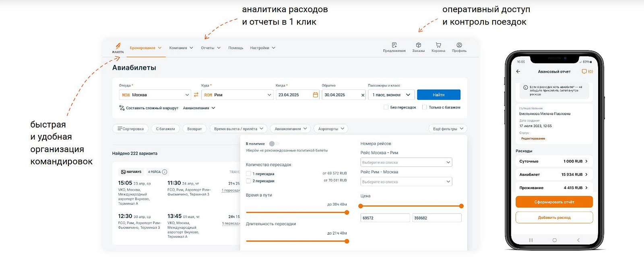Viewport: 644px width, 257px height.
Task: Open the Настройки menu
Action: (263, 48)
